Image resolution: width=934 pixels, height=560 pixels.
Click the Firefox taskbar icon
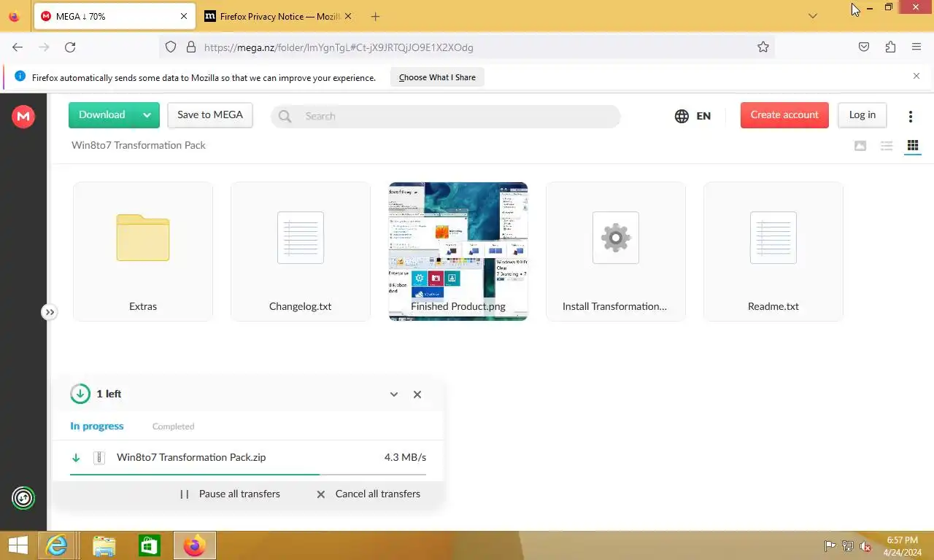(x=195, y=545)
